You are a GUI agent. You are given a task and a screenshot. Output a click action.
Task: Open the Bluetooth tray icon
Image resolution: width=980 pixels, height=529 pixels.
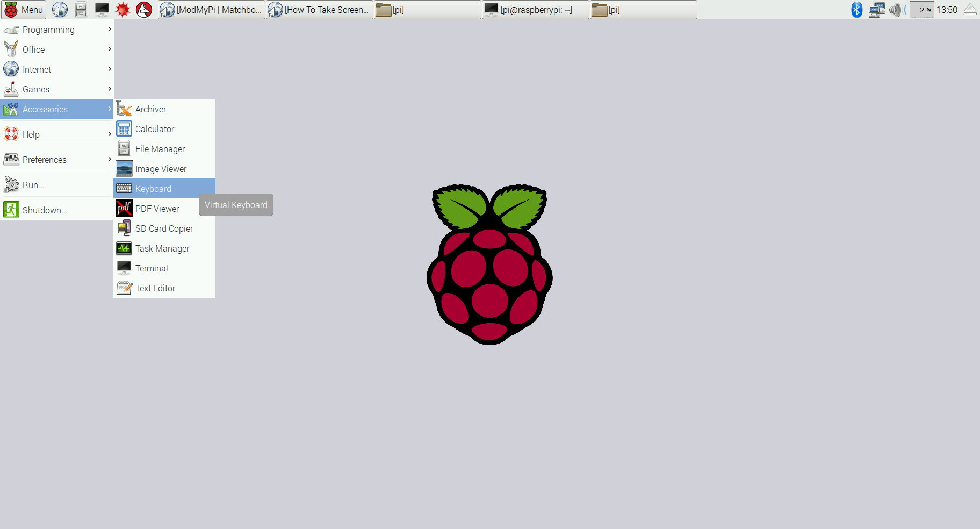[857, 10]
